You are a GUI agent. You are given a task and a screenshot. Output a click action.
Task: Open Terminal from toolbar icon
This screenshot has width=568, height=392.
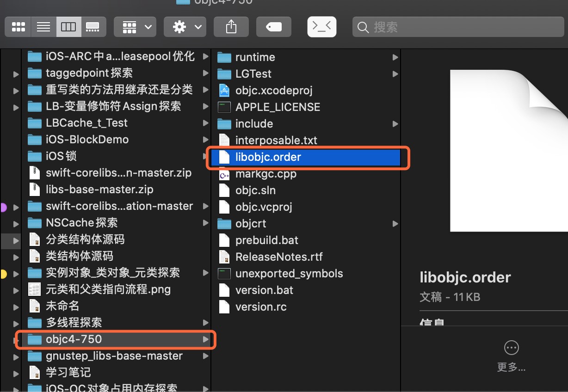[322, 27]
